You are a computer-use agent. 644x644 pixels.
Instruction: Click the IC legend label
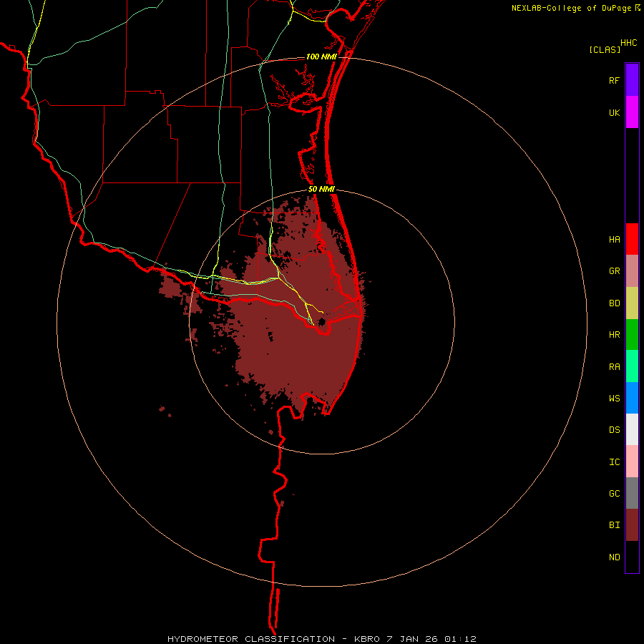[615, 462]
